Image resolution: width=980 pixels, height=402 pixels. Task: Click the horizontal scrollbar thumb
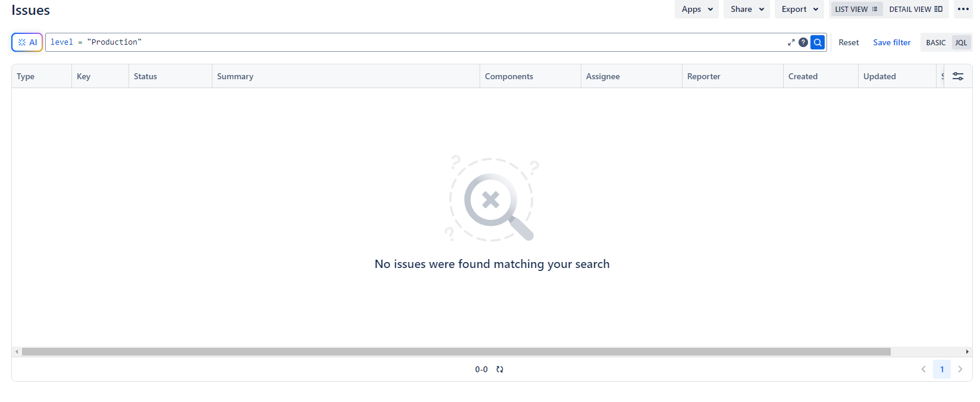click(456, 352)
